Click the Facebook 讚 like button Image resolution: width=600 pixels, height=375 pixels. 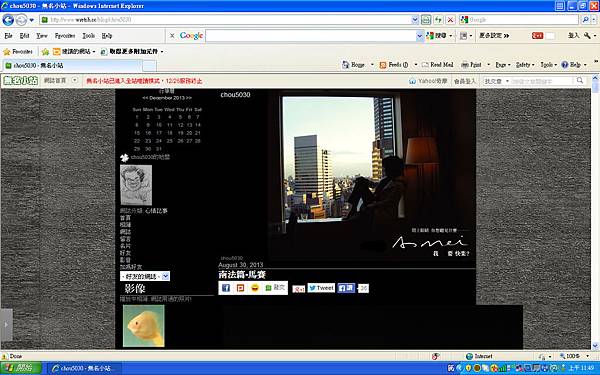tap(346, 288)
